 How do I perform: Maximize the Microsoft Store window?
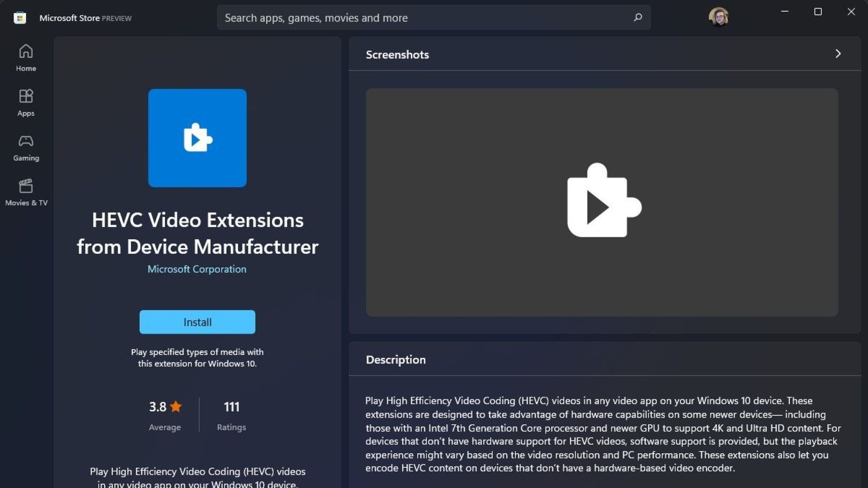point(818,12)
